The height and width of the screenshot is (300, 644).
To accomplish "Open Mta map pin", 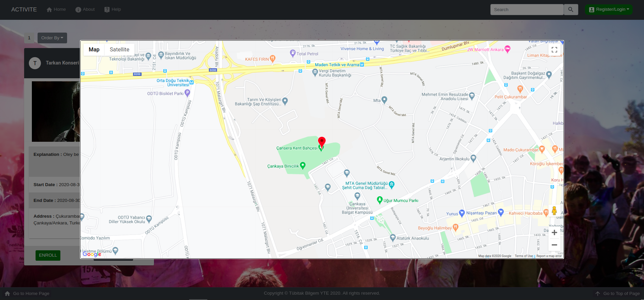I will 384,100.
